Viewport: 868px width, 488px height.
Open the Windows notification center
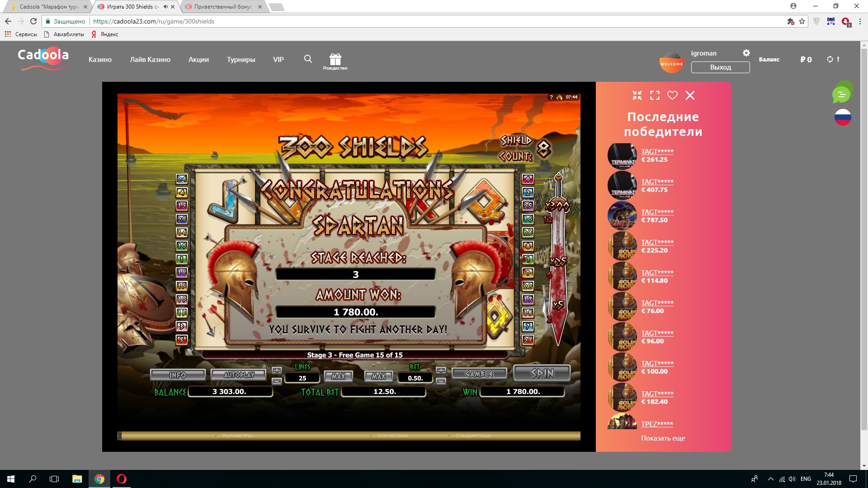click(x=853, y=479)
